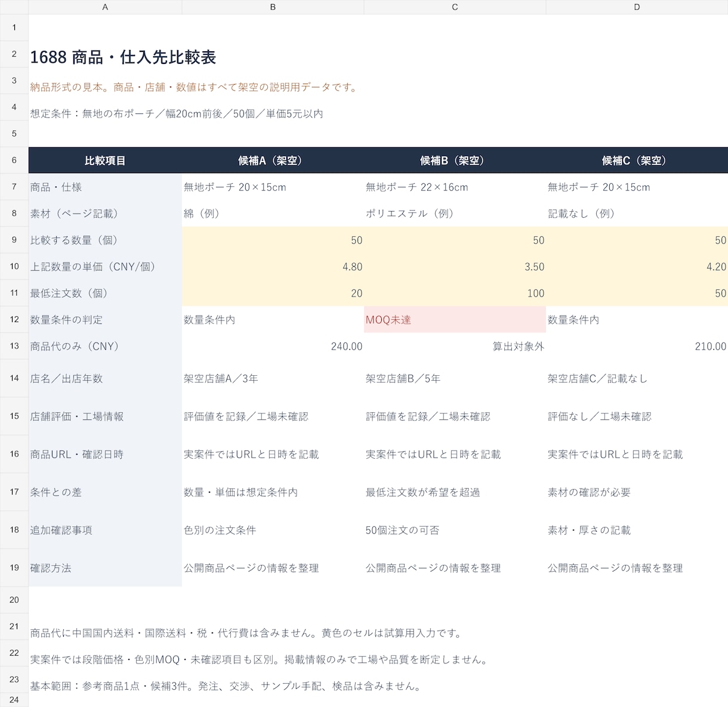Image resolution: width=728 pixels, height=707 pixels.
Task: Click the red 'MOQ未達' cell
Action: [455, 319]
